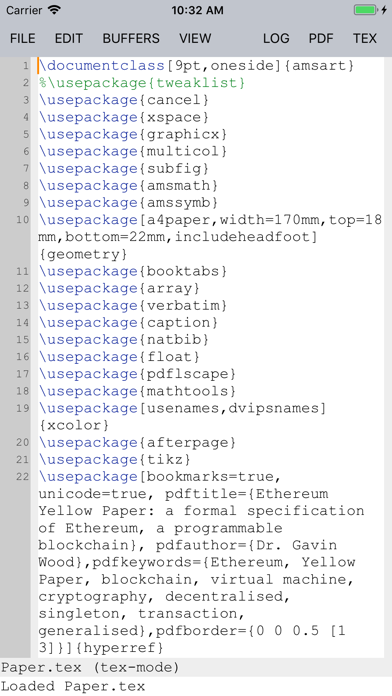392x696 pixels.
Task: Open the EDIT menu
Action: (x=69, y=39)
